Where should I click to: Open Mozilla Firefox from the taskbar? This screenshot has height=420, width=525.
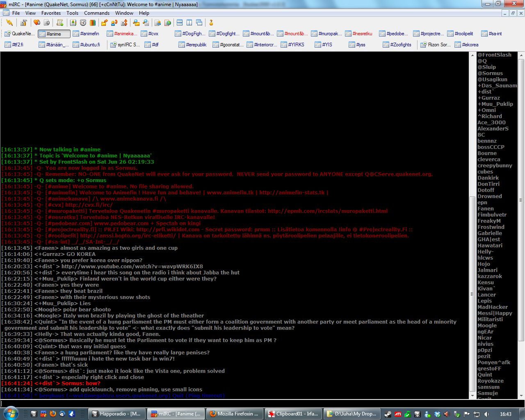234,414
